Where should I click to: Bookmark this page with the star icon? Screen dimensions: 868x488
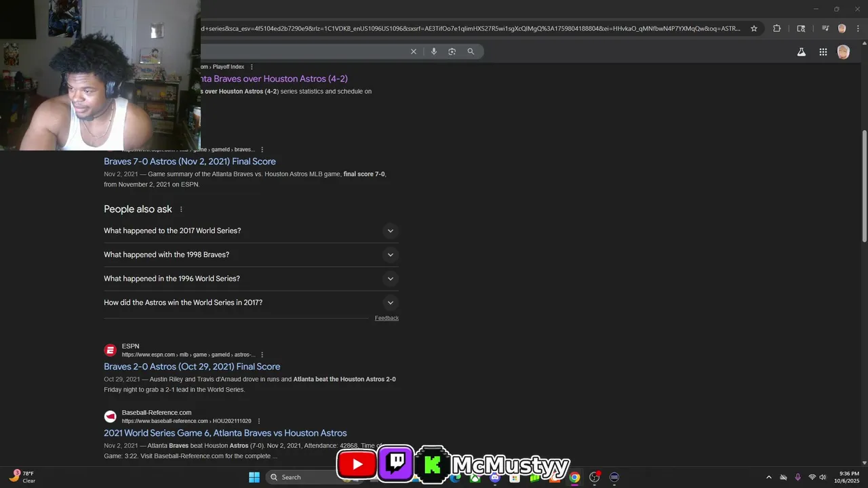(753, 28)
